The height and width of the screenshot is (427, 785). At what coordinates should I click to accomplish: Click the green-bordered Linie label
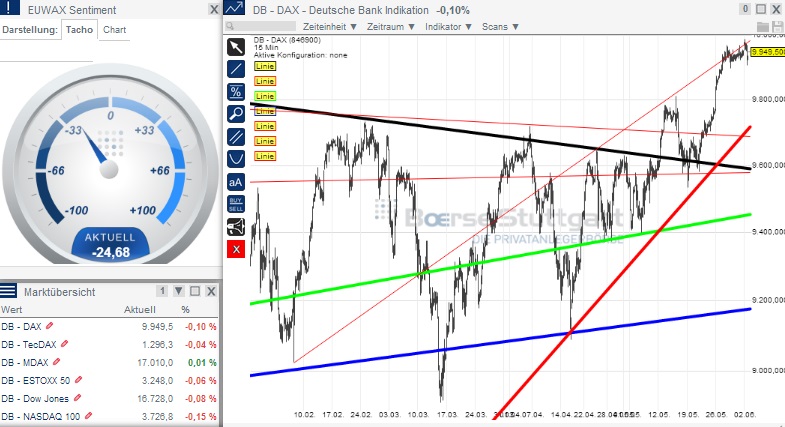coord(265,96)
